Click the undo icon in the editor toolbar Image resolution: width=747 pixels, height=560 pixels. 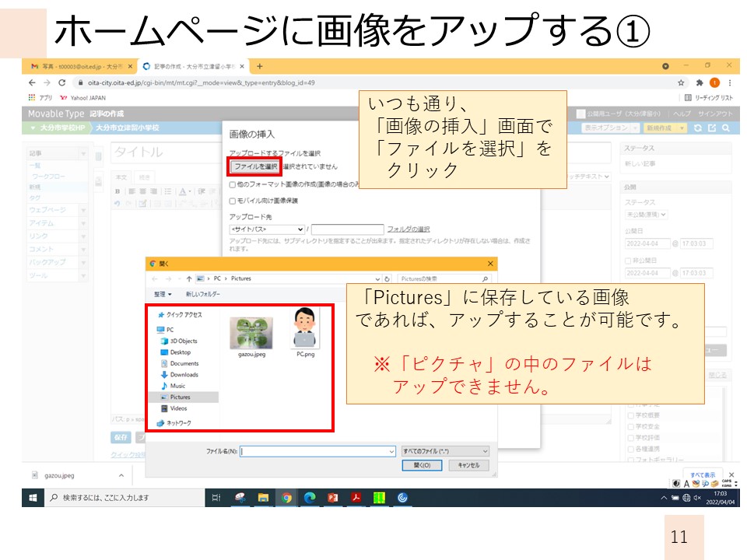(117, 203)
